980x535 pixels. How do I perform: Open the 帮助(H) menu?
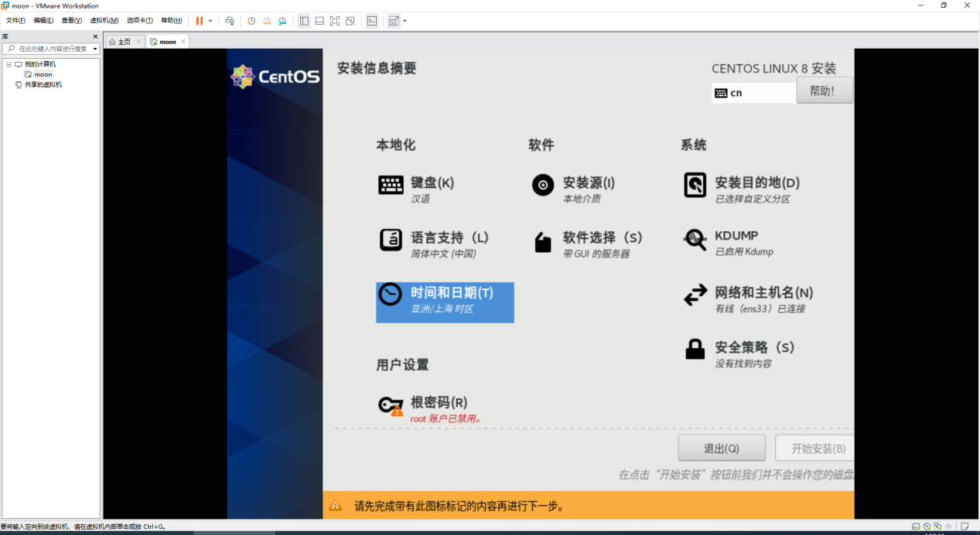pos(172,21)
